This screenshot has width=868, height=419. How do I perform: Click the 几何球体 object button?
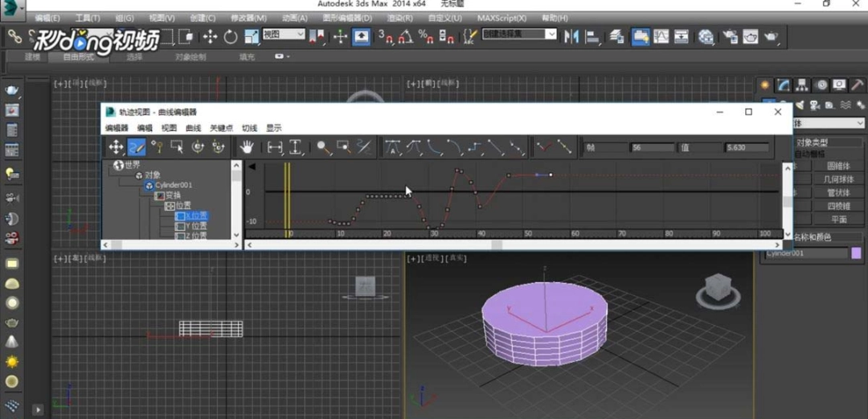point(838,179)
